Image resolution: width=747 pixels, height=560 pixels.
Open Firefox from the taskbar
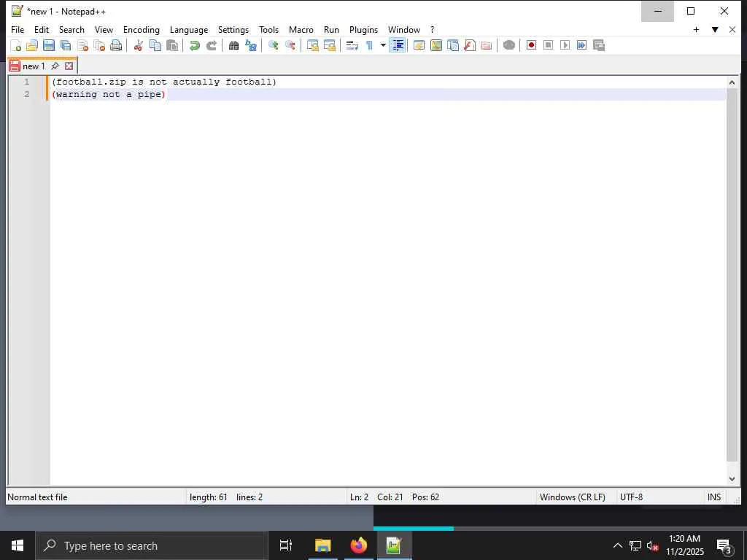(359, 545)
